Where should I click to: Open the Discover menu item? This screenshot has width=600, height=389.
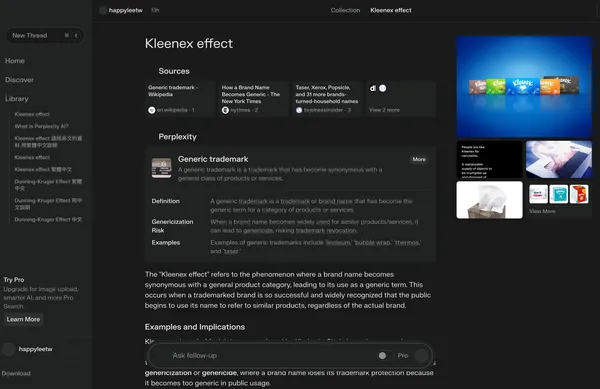[x=19, y=80]
